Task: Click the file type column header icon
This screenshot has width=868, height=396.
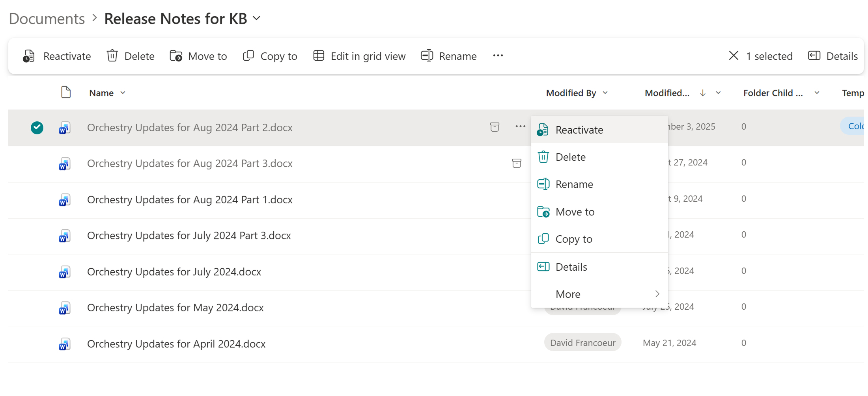Action: coord(66,92)
